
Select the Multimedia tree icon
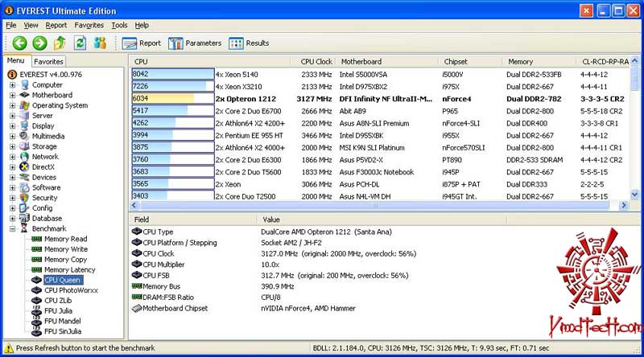point(25,136)
